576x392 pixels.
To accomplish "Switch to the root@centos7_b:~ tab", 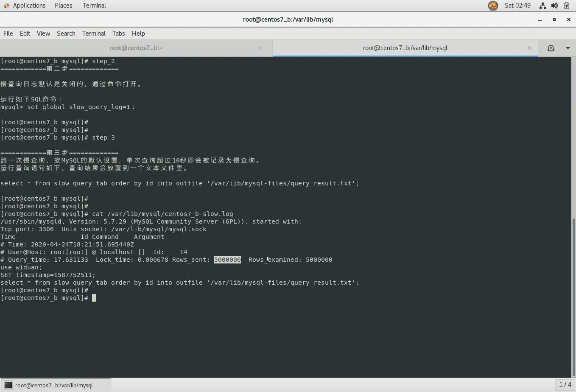I will coord(136,48).
